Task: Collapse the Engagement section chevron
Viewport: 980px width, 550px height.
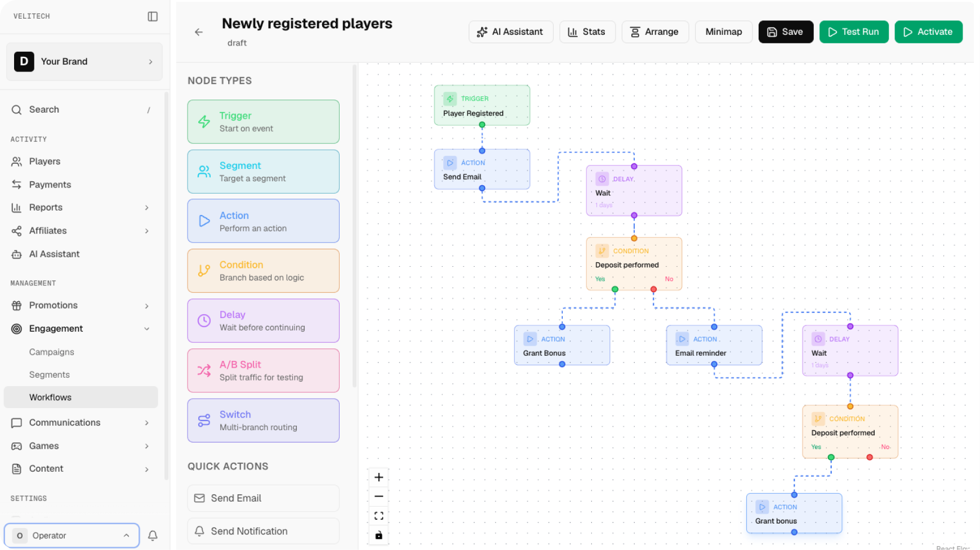Action: coord(147,329)
